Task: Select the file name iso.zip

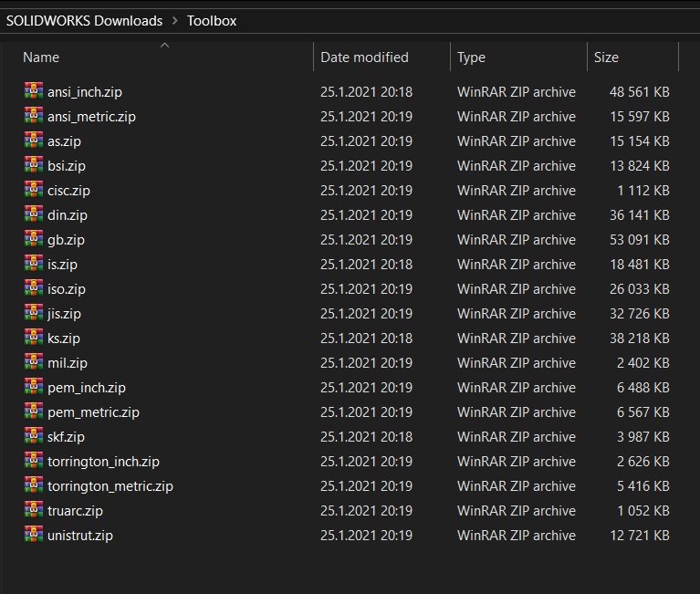Action: [x=67, y=289]
